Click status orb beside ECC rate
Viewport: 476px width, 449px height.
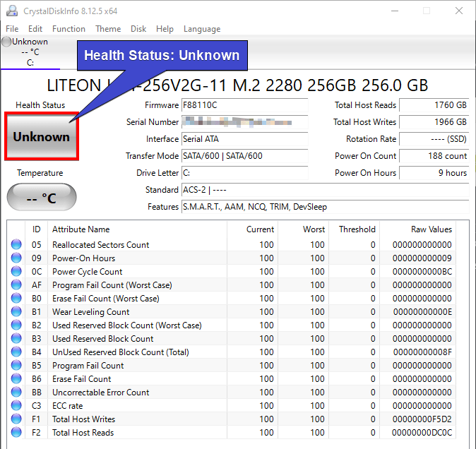click(16, 406)
